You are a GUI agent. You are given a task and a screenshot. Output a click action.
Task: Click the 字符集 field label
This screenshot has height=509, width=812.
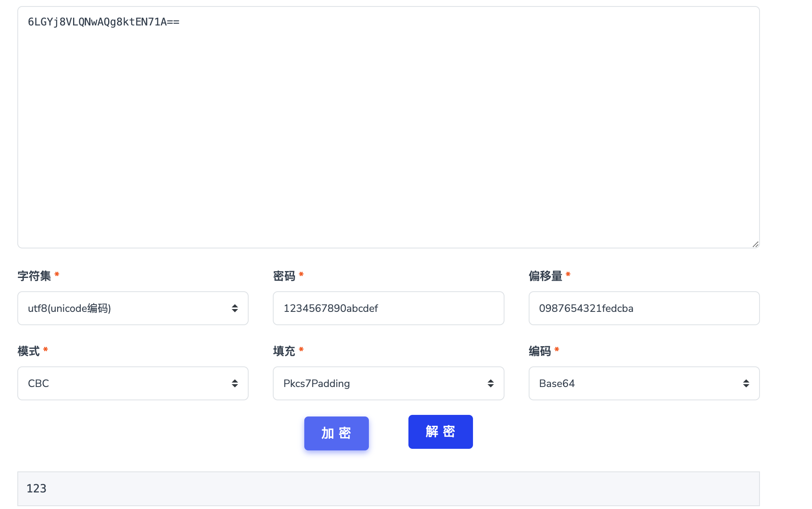[x=34, y=276]
